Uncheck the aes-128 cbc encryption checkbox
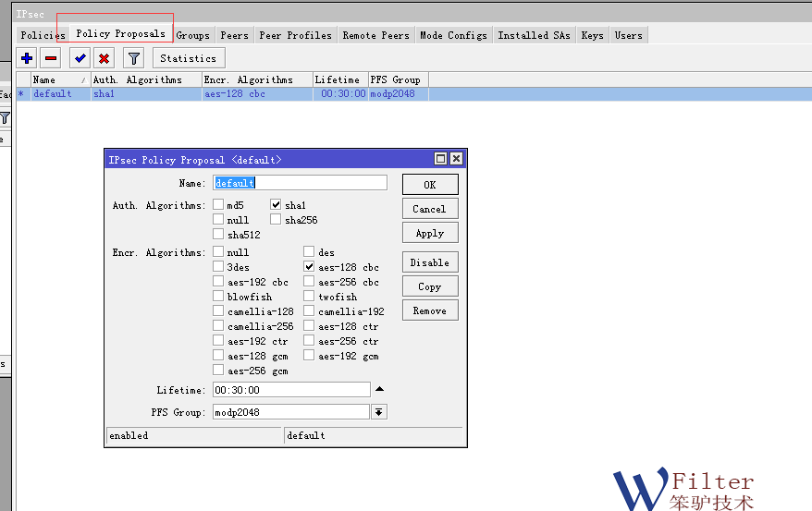 pyautogui.click(x=310, y=267)
